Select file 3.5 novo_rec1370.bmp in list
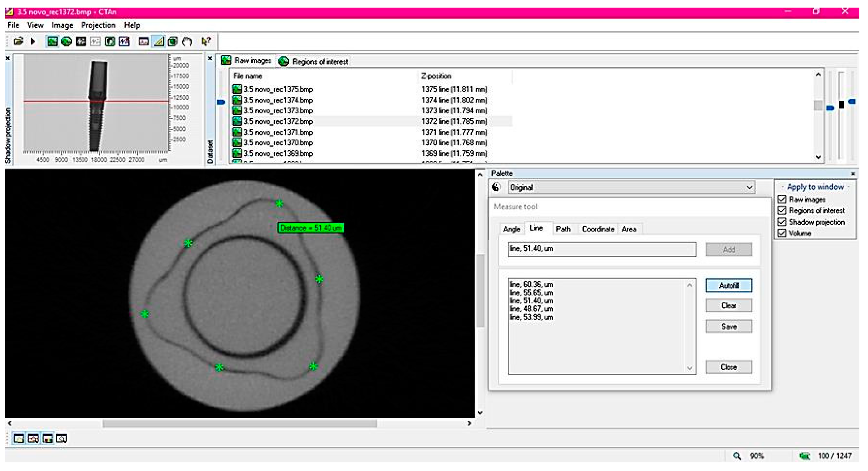This screenshot has height=471, width=868. (x=278, y=143)
